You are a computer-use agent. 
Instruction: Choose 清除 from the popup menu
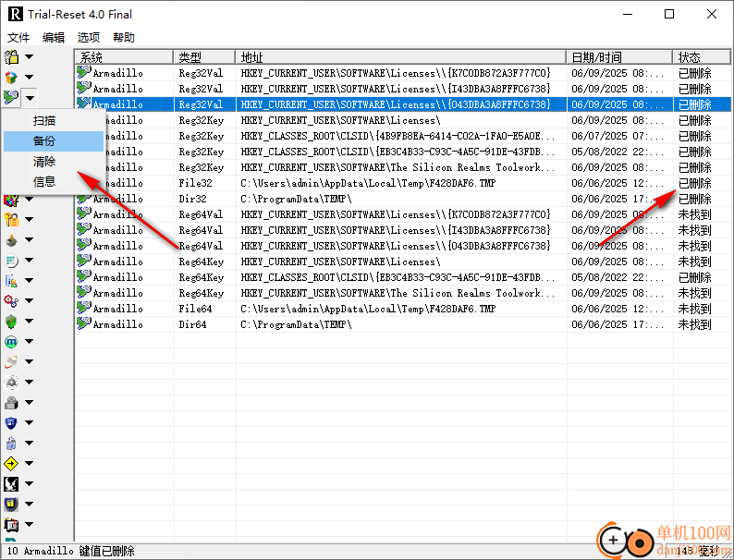[x=54, y=162]
